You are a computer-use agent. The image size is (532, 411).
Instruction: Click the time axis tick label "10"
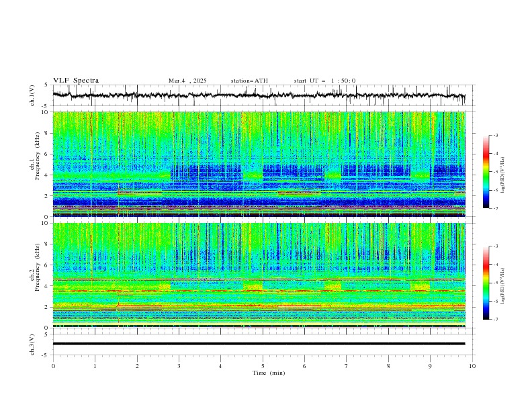click(472, 366)
